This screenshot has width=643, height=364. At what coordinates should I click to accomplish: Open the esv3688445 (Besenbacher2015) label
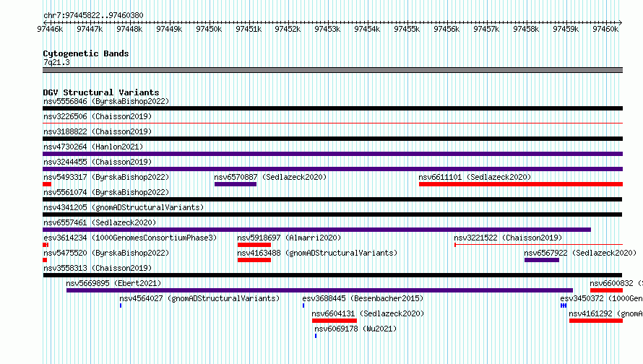pyautogui.click(x=363, y=298)
